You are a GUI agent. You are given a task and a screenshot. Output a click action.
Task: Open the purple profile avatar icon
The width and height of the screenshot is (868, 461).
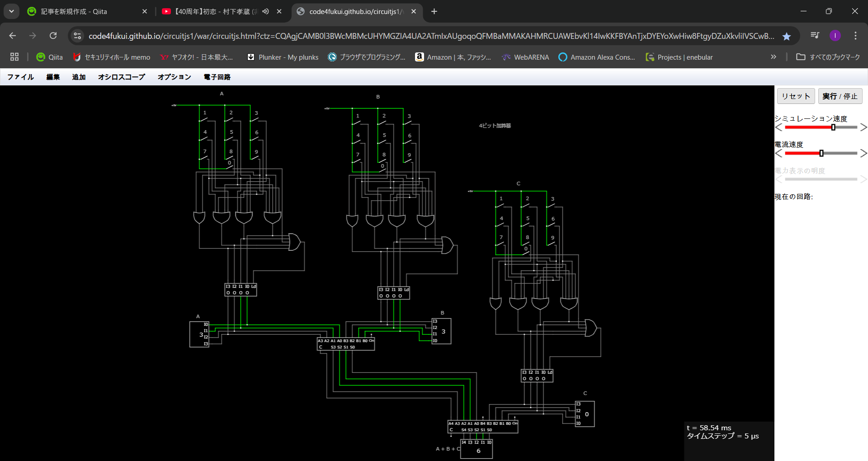coord(835,36)
